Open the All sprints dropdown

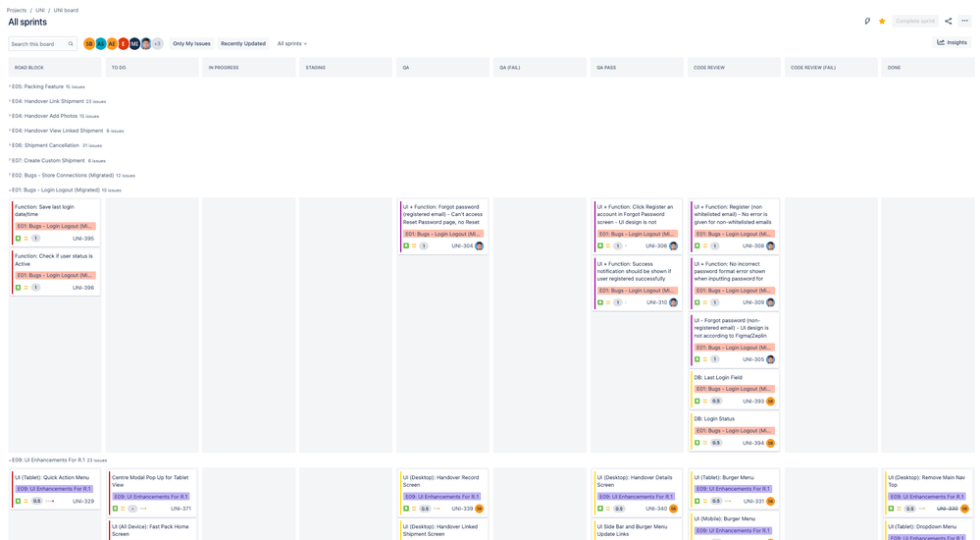tap(292, 44)
